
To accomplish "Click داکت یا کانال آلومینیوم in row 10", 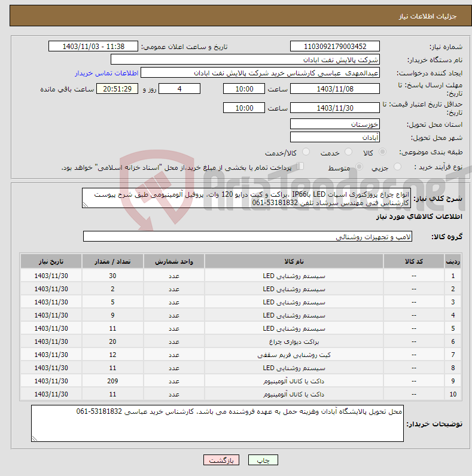I will pos(294,394).
